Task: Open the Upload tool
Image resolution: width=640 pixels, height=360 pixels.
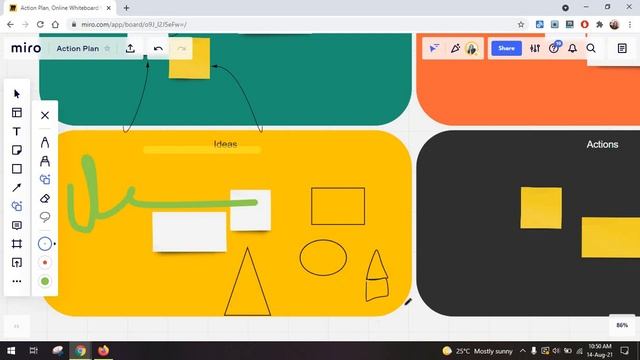Action: [x=17, y=262]
